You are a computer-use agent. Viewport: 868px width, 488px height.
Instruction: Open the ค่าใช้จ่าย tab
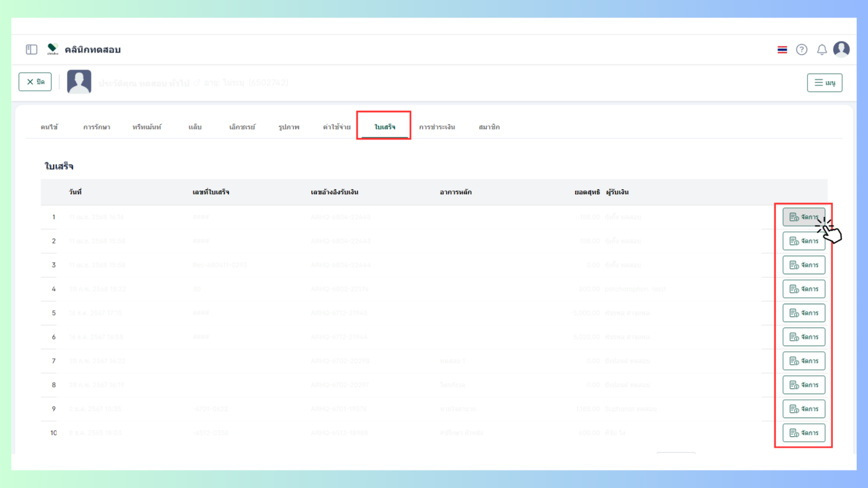[x=337, y=127]
